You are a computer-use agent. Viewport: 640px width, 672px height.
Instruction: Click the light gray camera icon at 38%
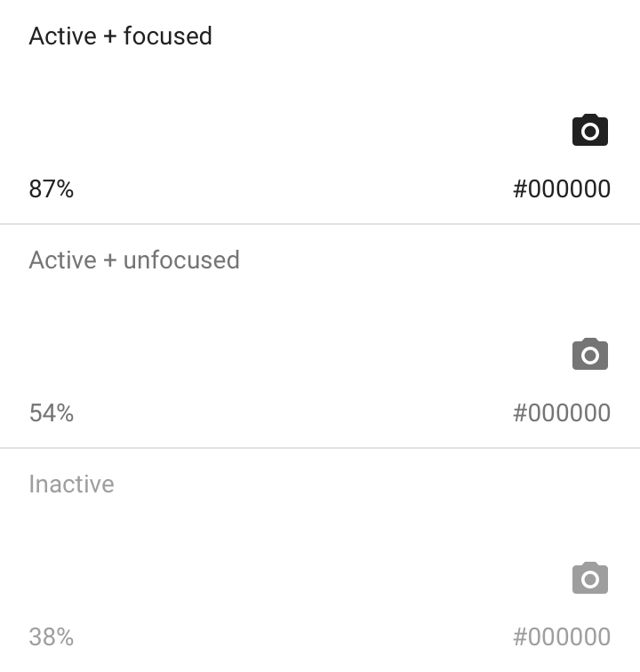(x=589, y=579)
